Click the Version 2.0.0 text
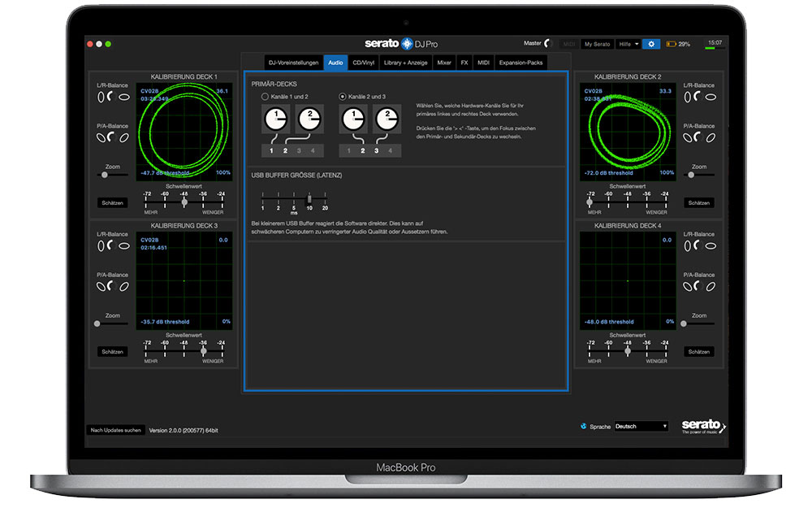The image size is (812, 508). pyautogui.click(x=184, y=430)
